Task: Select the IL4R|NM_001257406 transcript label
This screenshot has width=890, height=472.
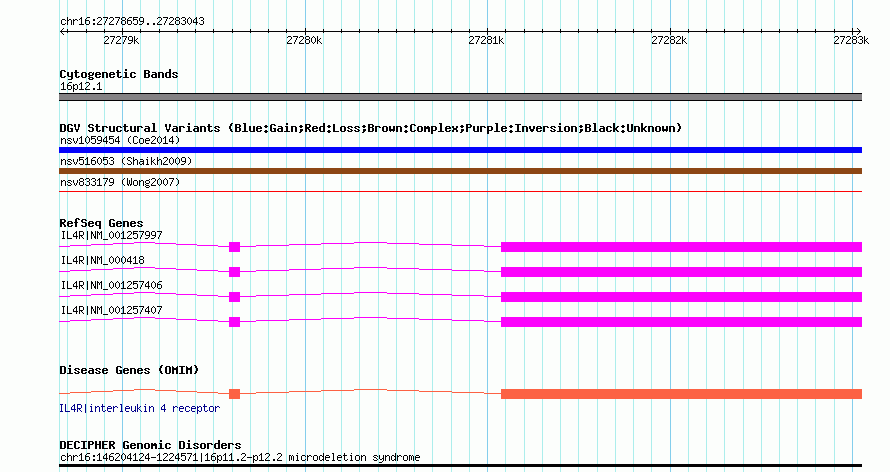Action: click(x=111, y=285)
